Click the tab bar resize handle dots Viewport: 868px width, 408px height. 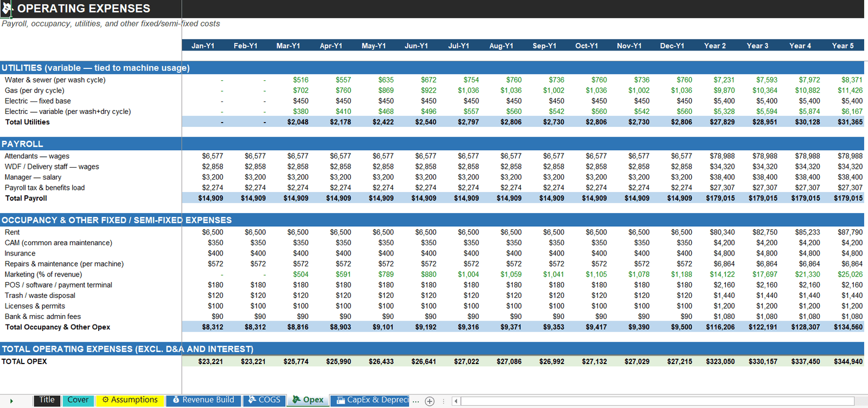pos(444,401)
